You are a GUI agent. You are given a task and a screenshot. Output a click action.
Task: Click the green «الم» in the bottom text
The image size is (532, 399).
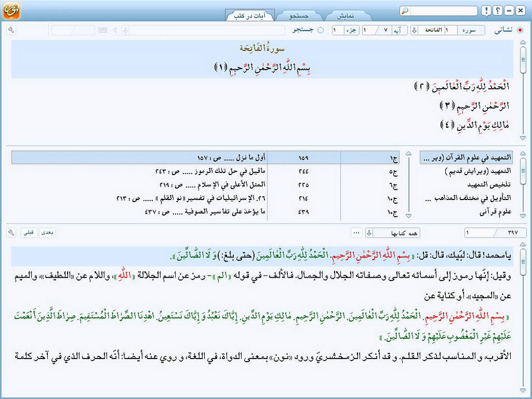pos(223,276)
